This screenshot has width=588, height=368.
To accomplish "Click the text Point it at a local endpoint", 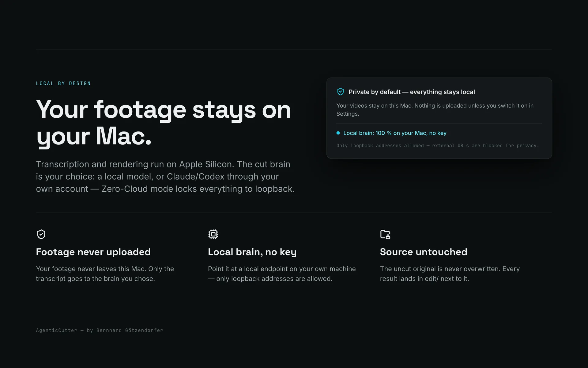I will [282, 274].
